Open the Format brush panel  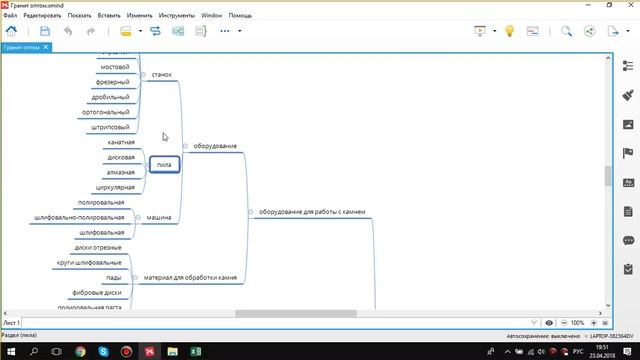[628, 95]
